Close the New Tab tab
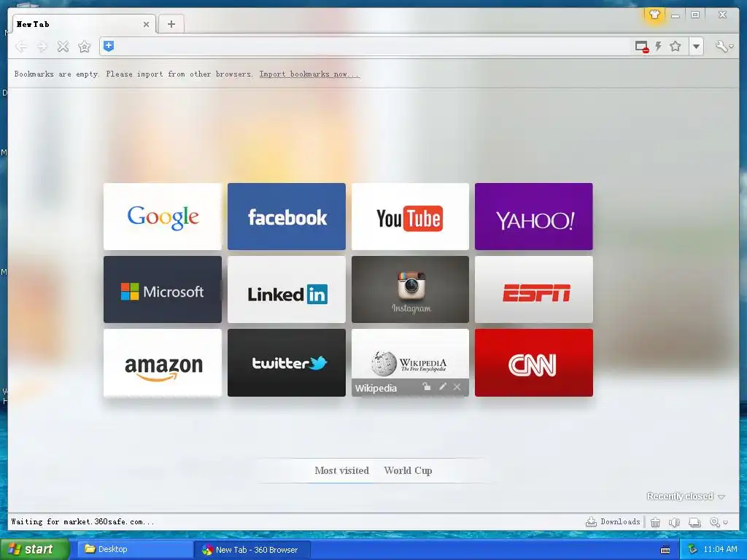 pos(146,24)
